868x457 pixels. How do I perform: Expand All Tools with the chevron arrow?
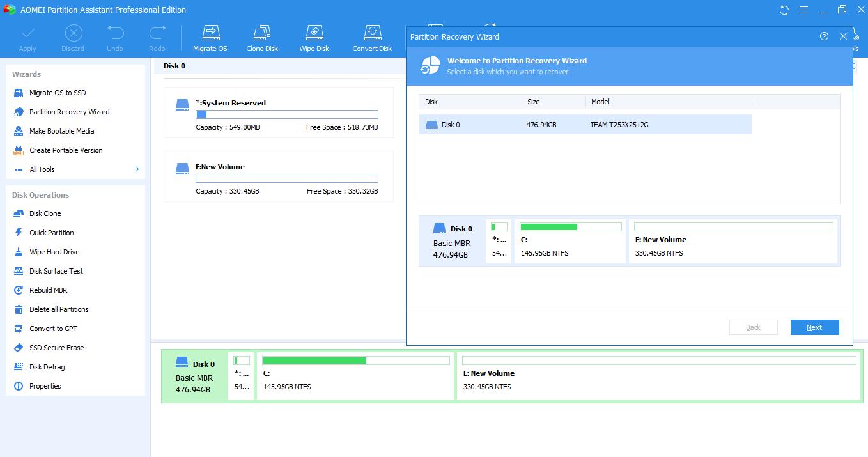pos(136,169)
